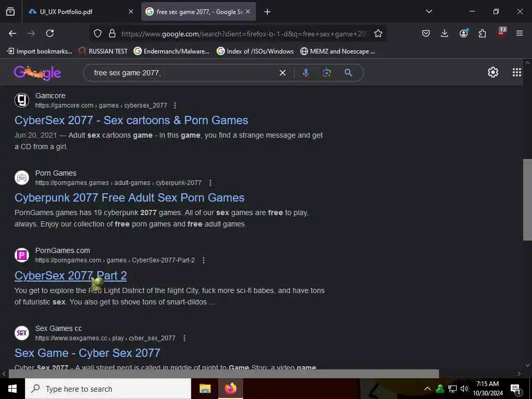Open the Part 2 result title link
Viewport: 532px width, 399px height.
[71, 275]
